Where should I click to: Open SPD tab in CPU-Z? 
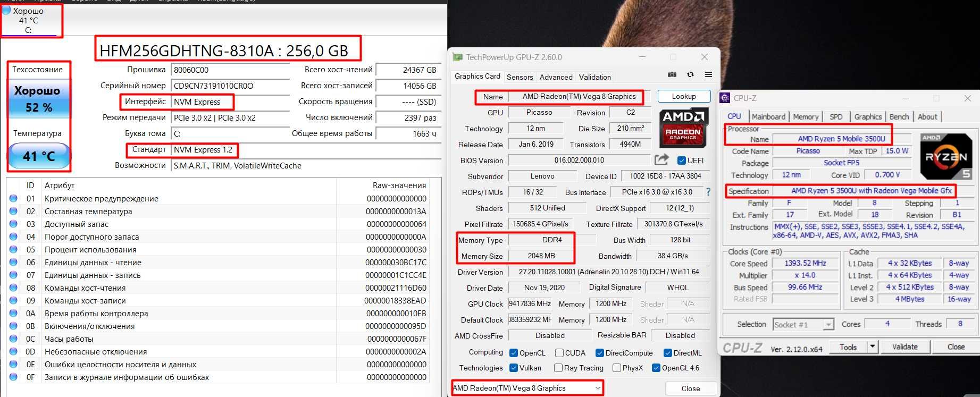(836, 116)
